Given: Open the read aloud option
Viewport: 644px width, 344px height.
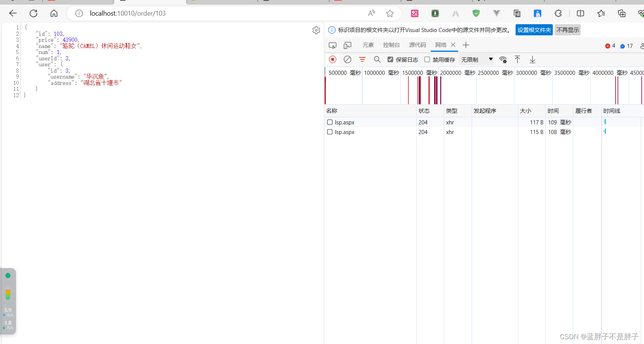Looking at the screenshot, I should [372, 13].
